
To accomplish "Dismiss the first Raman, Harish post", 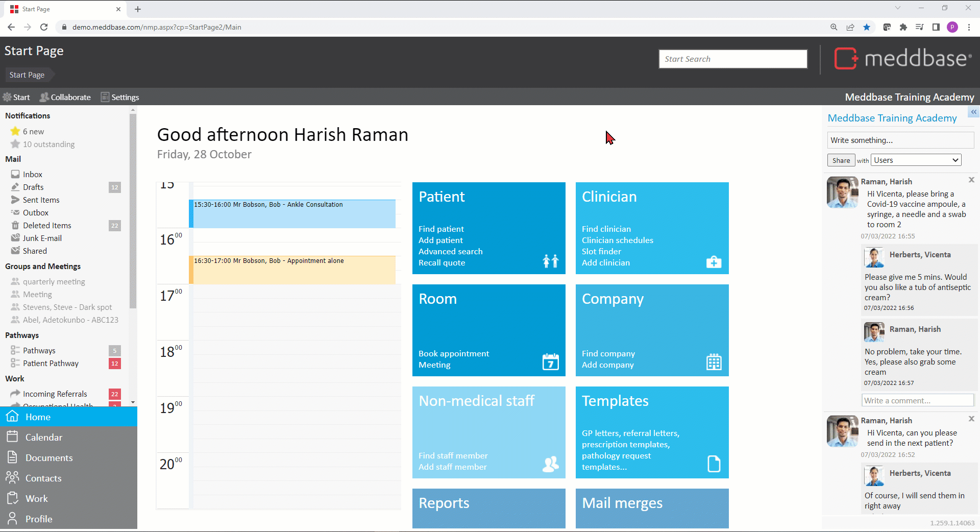I will click(x=971, y=180).
